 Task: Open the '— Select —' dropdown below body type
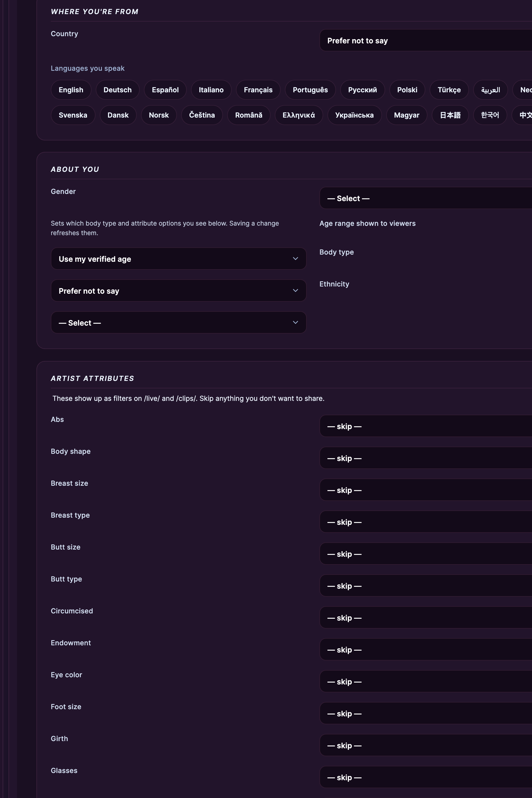178,323
